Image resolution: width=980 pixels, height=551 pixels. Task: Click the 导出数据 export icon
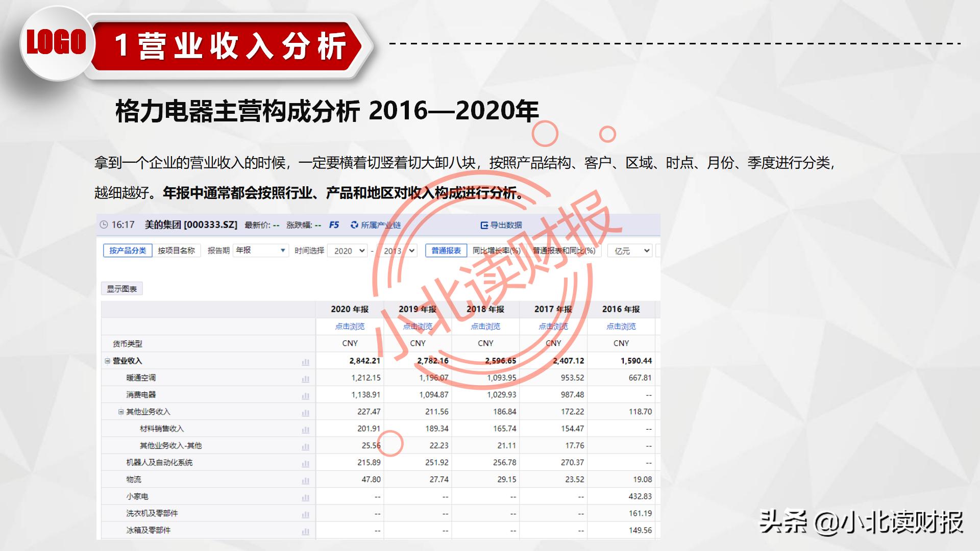[483, 224]
